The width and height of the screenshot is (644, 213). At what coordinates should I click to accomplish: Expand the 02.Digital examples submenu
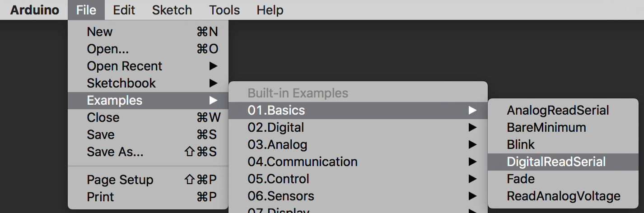[x=275, y=128]
